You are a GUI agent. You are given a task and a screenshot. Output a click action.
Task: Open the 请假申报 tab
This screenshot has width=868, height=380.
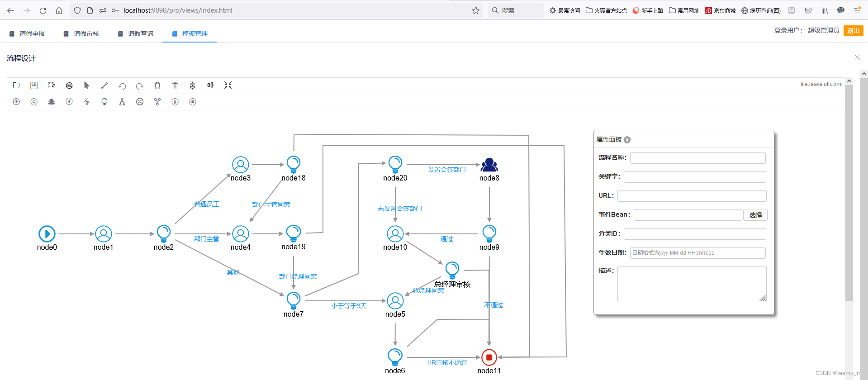click(x=27, y=33)
